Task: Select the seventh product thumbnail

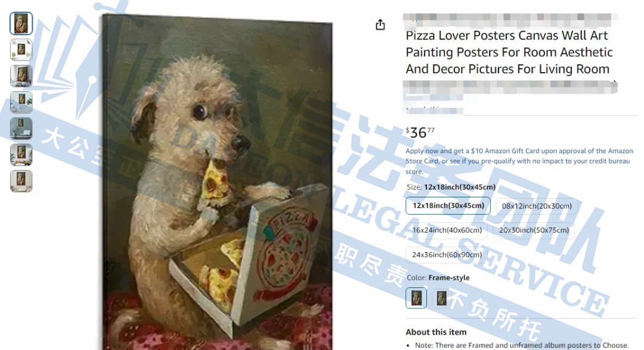Action: click(x=21, y=181)
